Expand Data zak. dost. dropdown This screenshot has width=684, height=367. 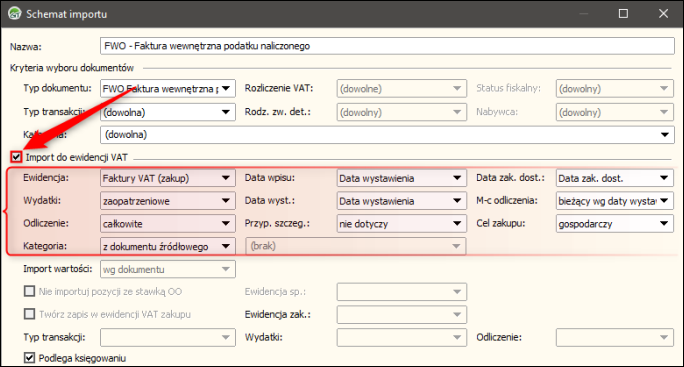615,178
